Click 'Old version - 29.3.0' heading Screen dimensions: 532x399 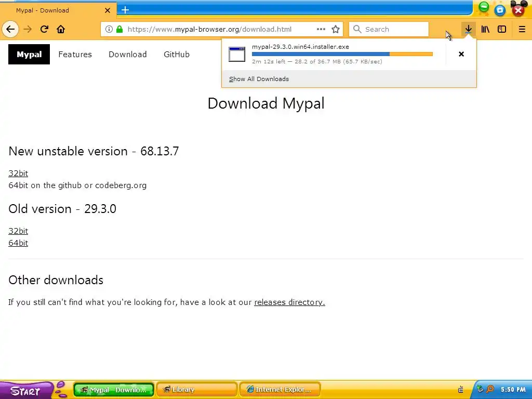coord(62,209)
